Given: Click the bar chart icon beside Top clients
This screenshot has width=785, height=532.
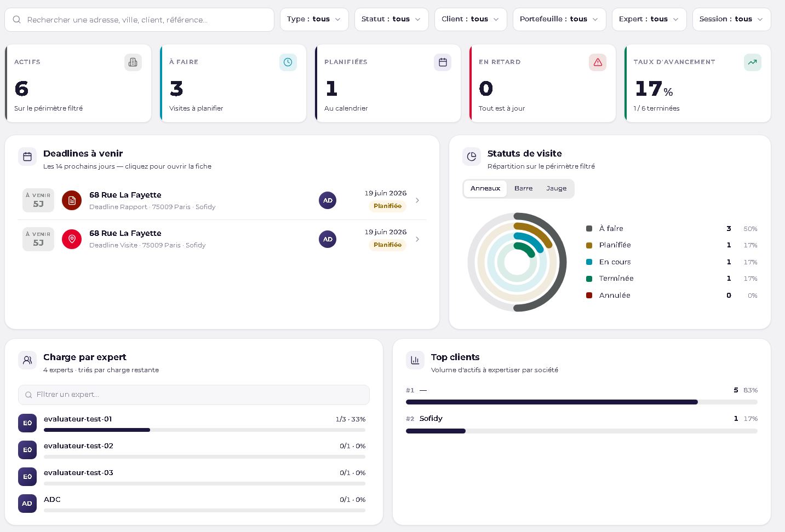Looking at the screenshot, I should click(x=415, y=360).
